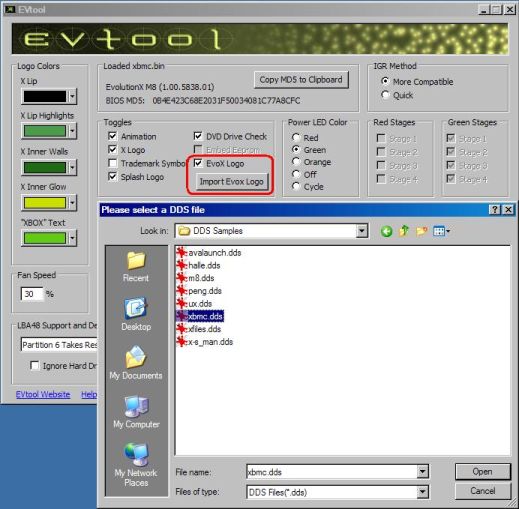Expand the Look in folder dropdown
This screenshot has height=509, width=519.
[362, 231]
